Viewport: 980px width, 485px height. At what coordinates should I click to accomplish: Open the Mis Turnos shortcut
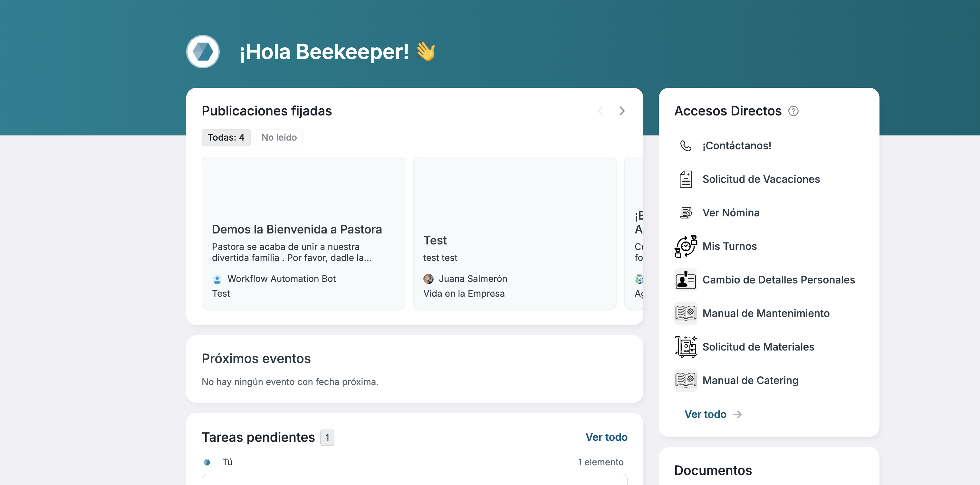click(730, 246)
